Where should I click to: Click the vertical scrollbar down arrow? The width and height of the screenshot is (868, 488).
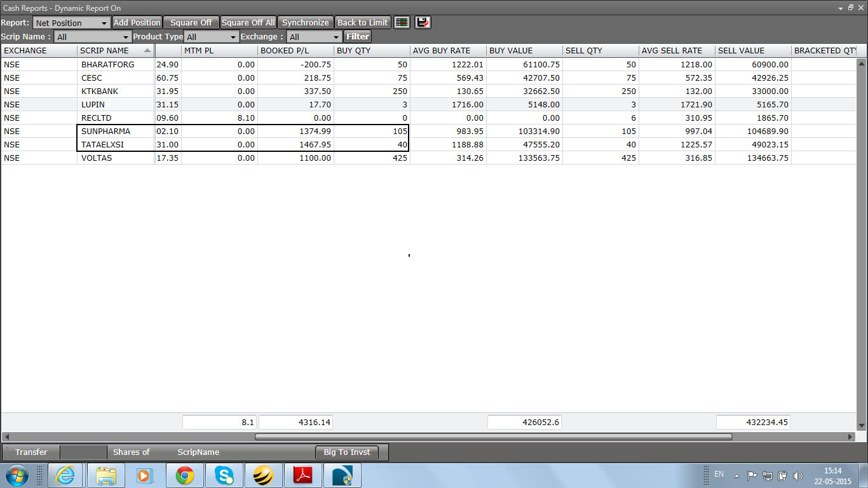point(862,426)
